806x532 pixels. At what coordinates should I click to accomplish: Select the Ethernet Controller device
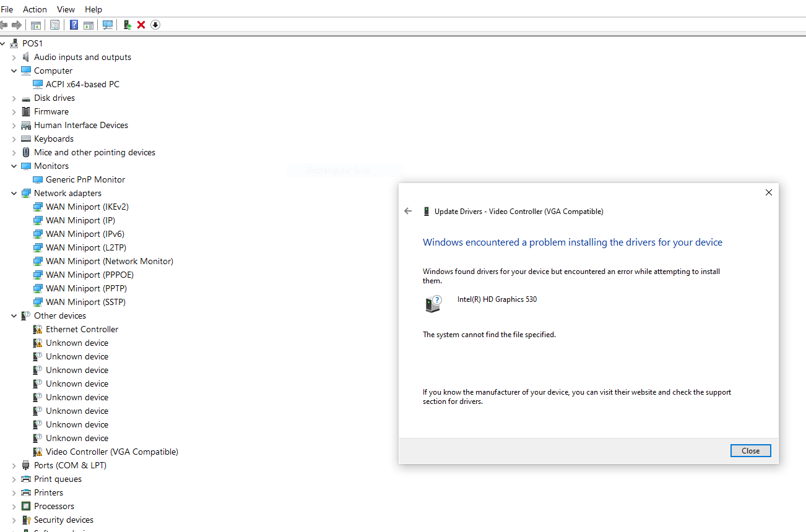click(x=82, y=329)
